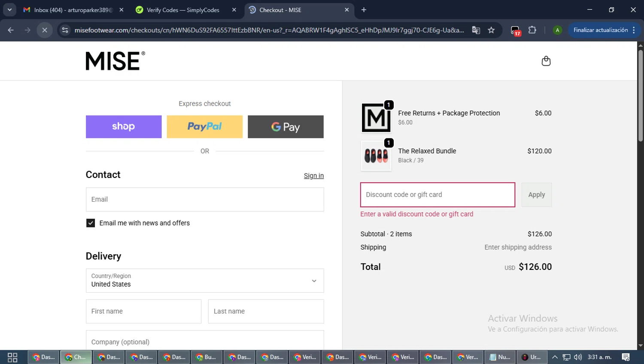Click Finalizar actualización button

(x=600, y=30)
